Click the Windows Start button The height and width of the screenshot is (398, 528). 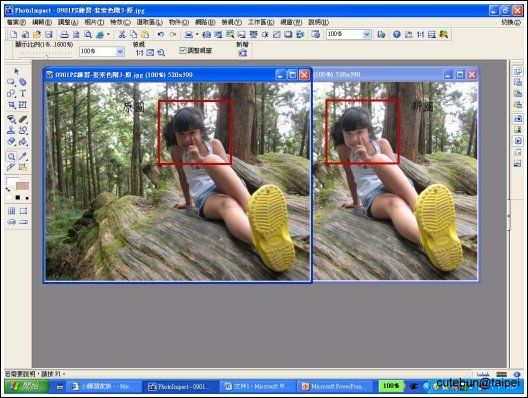27,386
